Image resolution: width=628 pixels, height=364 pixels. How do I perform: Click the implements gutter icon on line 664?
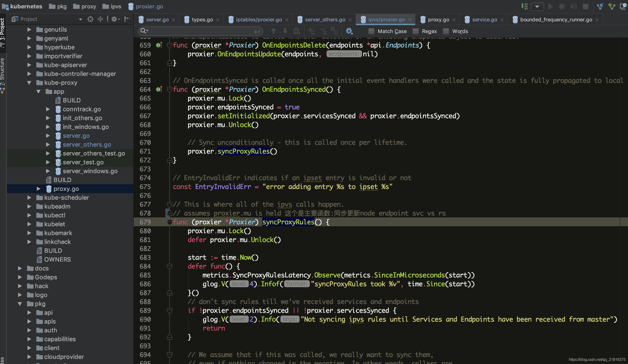pos(159,89)
